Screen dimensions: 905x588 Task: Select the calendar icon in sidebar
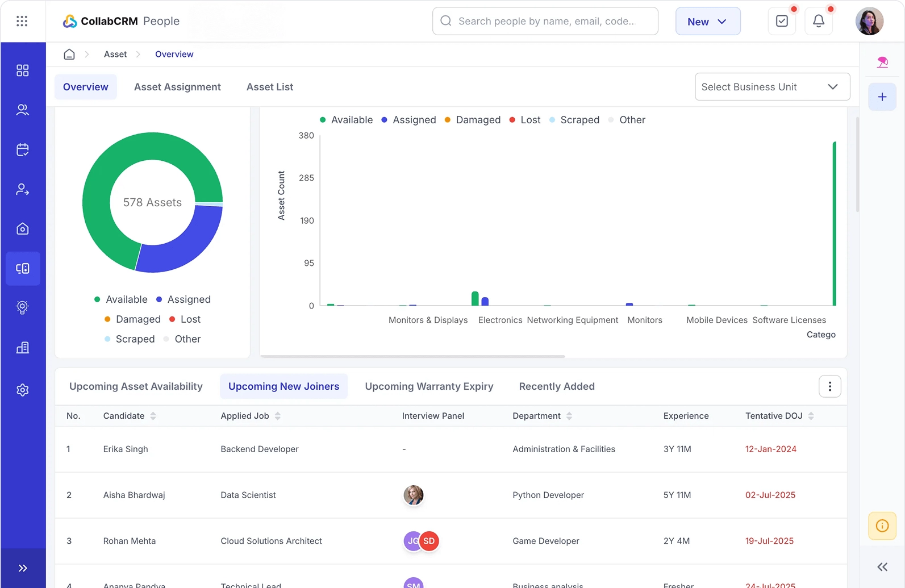(x=23, y=149)
